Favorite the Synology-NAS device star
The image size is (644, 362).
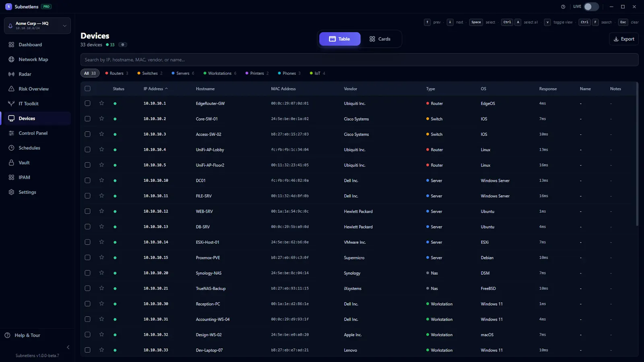coord(101,273)
